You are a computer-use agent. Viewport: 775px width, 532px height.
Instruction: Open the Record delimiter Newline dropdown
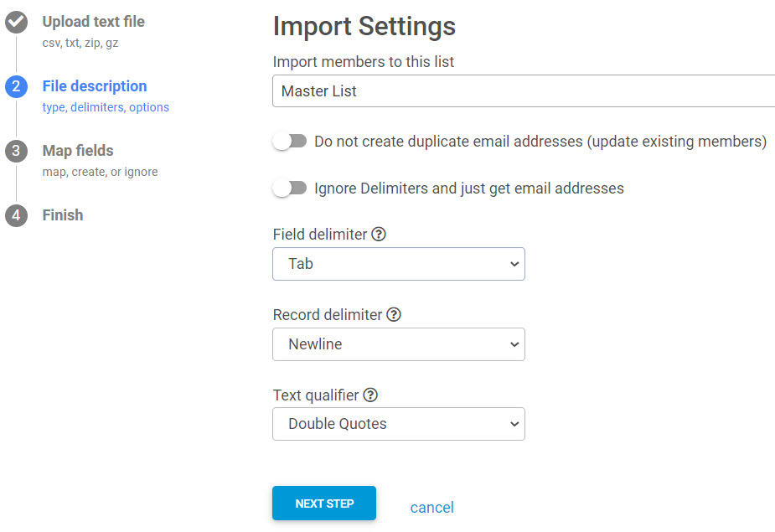(399, 344)
